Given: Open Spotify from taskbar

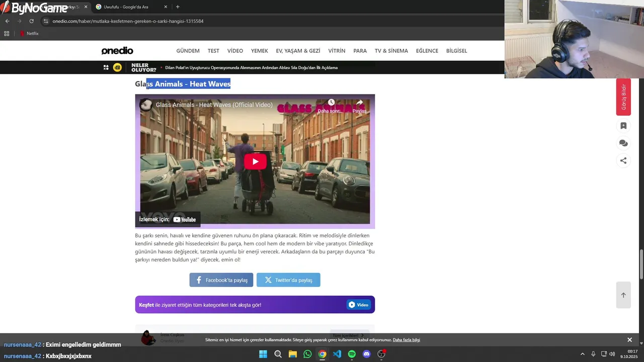Looking at the screenshot, I should (x=352, y=354).
